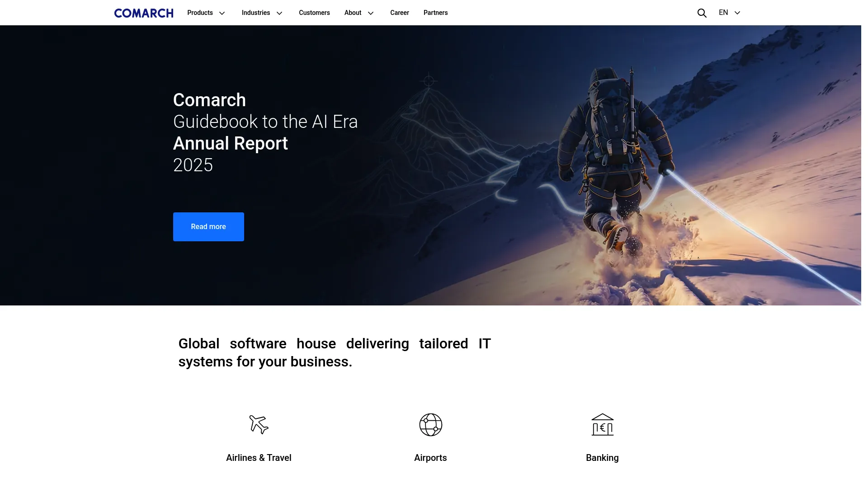Open the search magnifier icon
Screen dimensions: 868x488
point(702,13)
